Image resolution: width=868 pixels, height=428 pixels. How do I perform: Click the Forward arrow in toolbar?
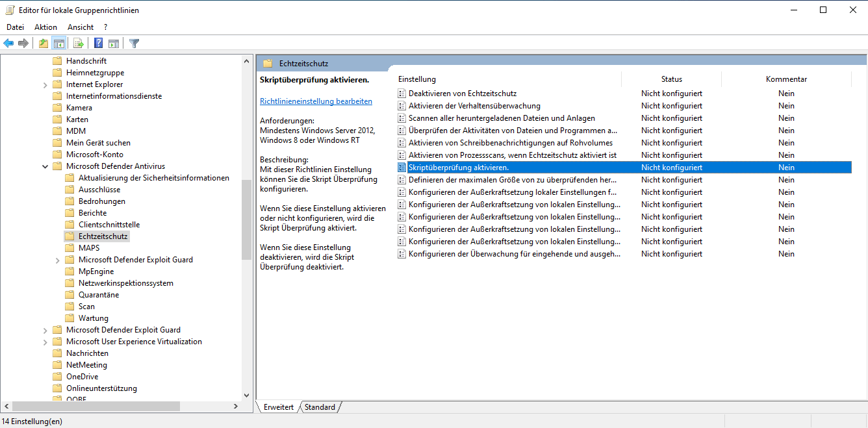[x=23, y=44]
